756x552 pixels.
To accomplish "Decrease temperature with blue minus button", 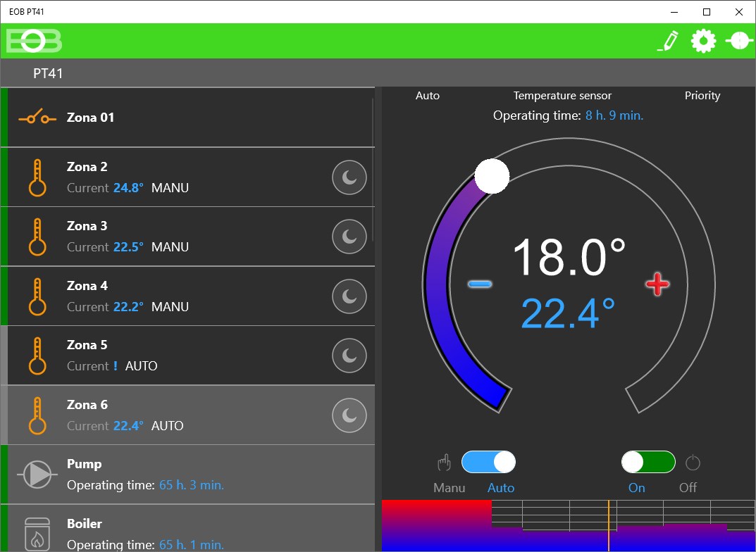I will point(481,284).
